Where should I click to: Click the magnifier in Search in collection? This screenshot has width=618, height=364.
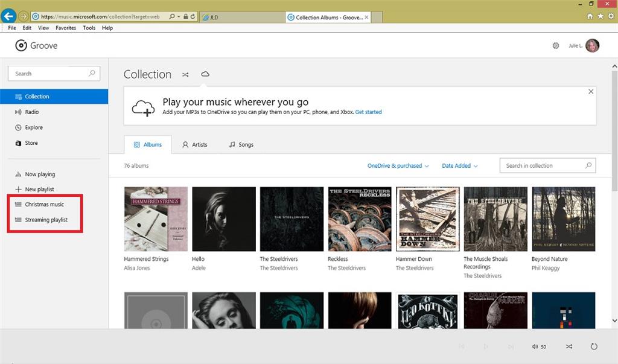click(x=588, y=165)
